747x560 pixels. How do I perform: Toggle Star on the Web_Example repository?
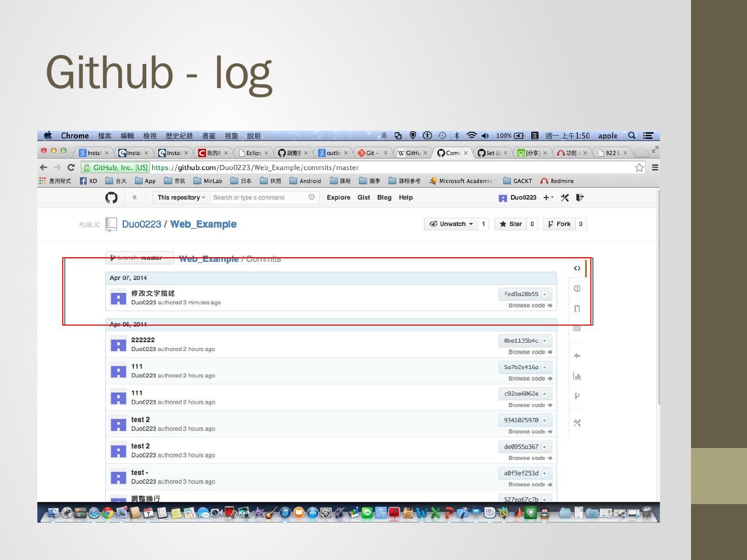[510, 224]
